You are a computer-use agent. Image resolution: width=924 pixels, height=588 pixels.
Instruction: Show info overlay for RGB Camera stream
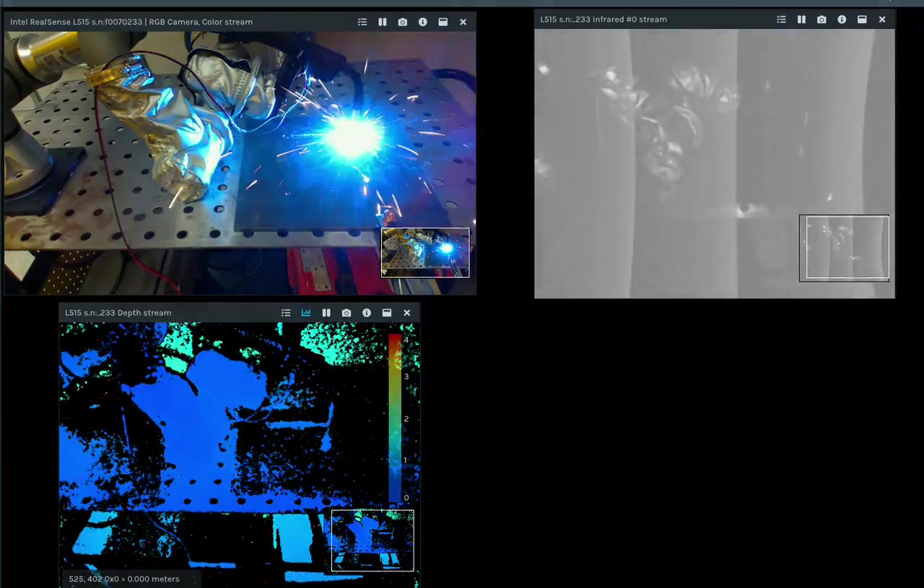click(x=423, y=22)
